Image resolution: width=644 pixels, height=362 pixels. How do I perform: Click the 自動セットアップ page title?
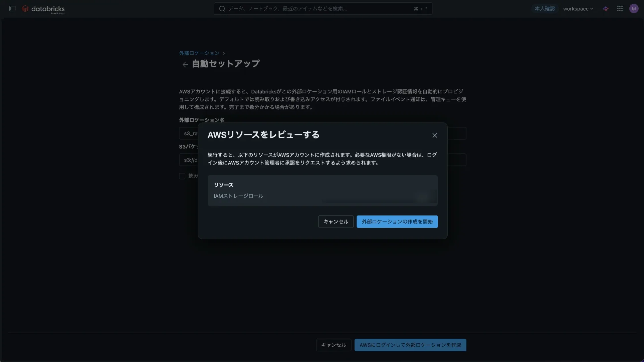pyautogui.click(x=226, y=64)
